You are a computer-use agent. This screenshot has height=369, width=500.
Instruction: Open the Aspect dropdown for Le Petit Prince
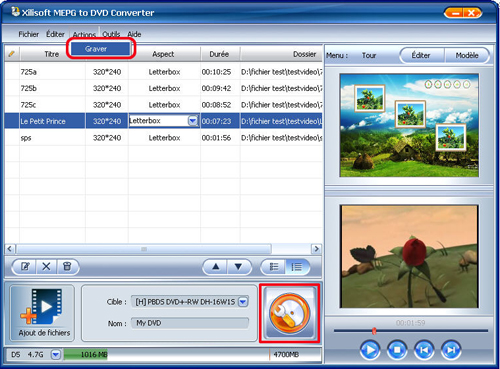[193, 121]
